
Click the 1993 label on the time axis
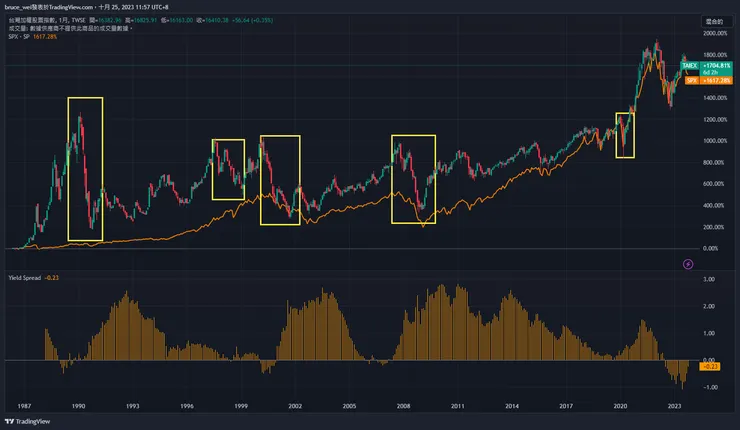point(133,406)
